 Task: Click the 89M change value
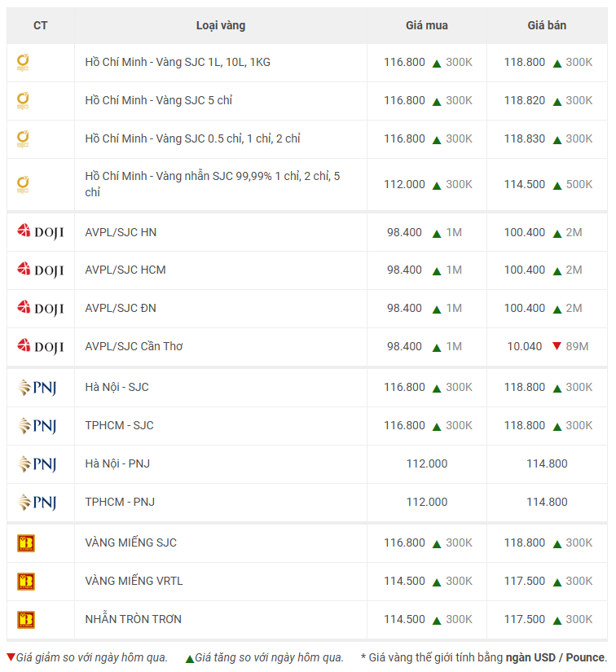pos(577,346)
